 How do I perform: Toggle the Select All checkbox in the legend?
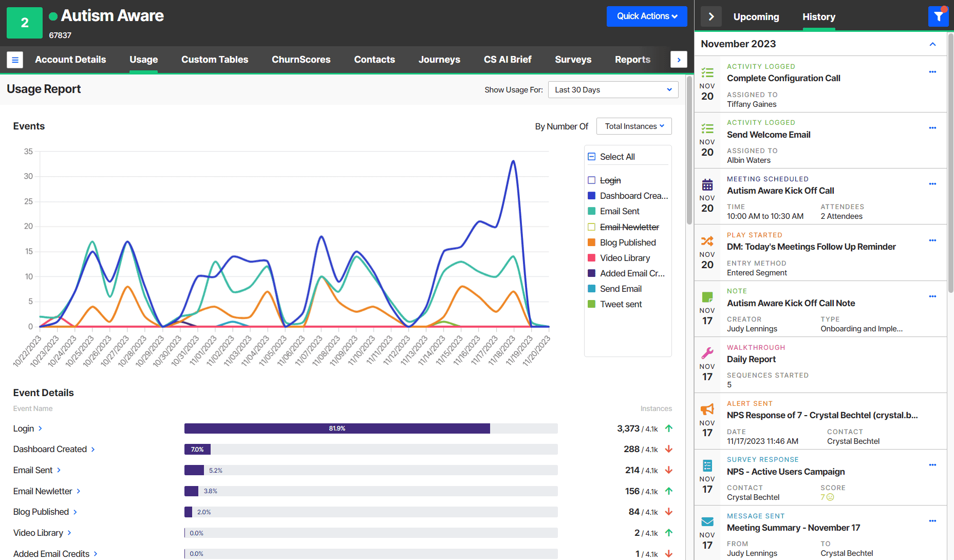pos(591,156)
